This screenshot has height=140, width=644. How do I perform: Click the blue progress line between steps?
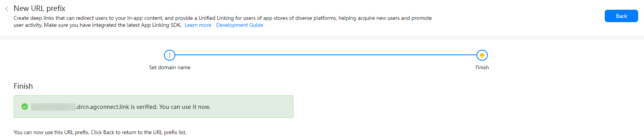click(326, 55)
